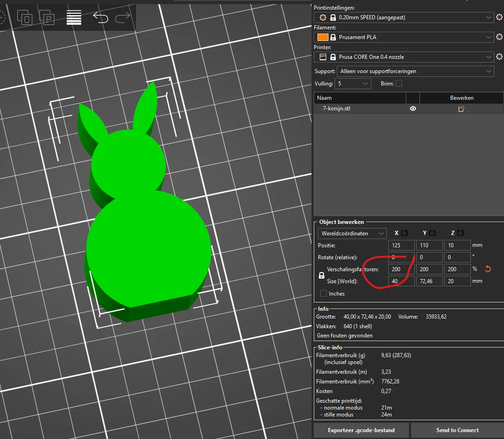The image size is (504, 439).
Task: Click the Exporteer .gcode-bestand button
Action: (x=361, y=430)
